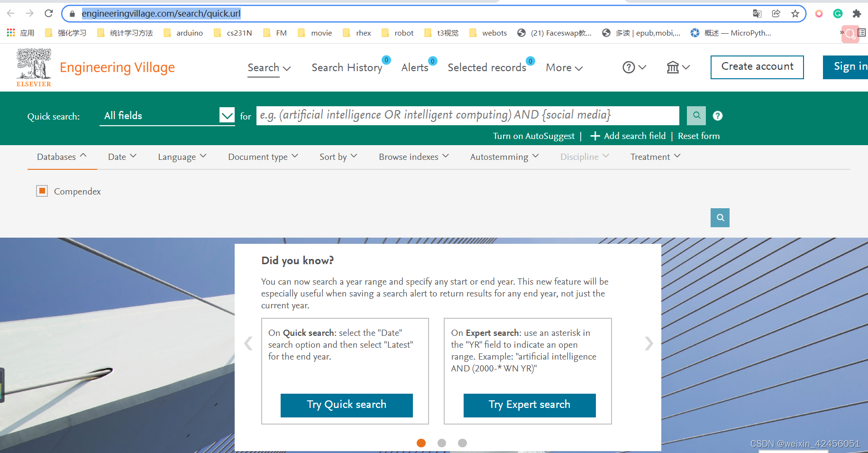The height and width of the screenshot is (453, 868).
Task: Go to next tip with right chevron
Action: tap(649, 343)
